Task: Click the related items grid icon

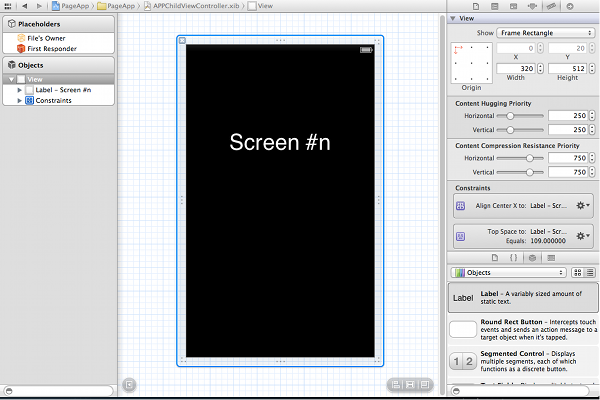Action: point(7,5)
